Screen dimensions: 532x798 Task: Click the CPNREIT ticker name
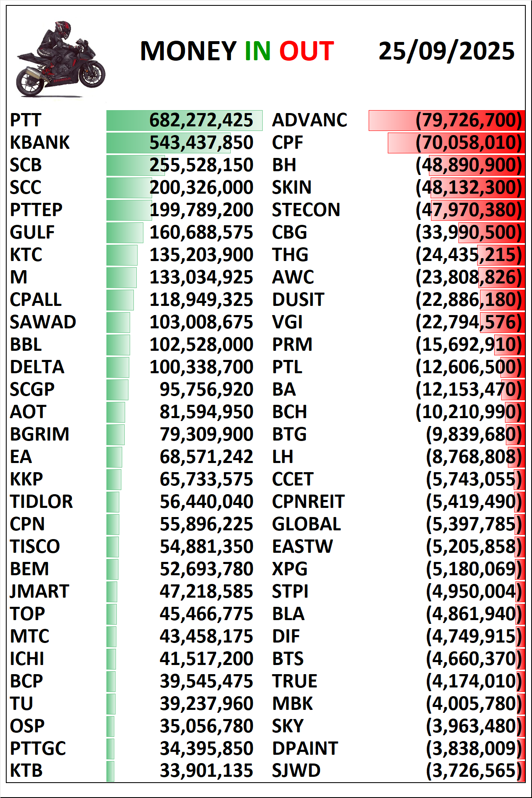tap(308, 502)
